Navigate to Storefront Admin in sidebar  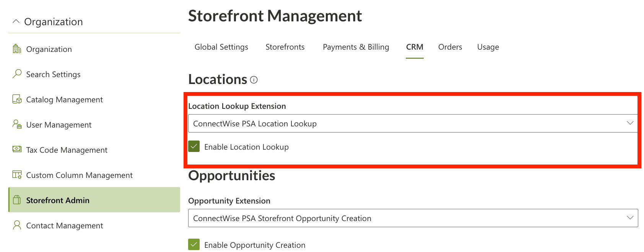pos(58,200)
